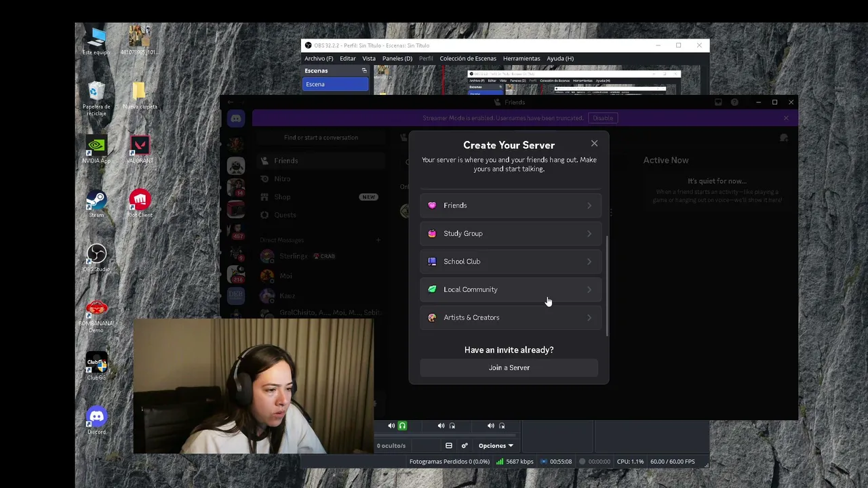Image resolution: width=868 pixels, height=488 pixels.
Task: Open the Paneles menu in OBS
Action: click(x=397, y=58)
